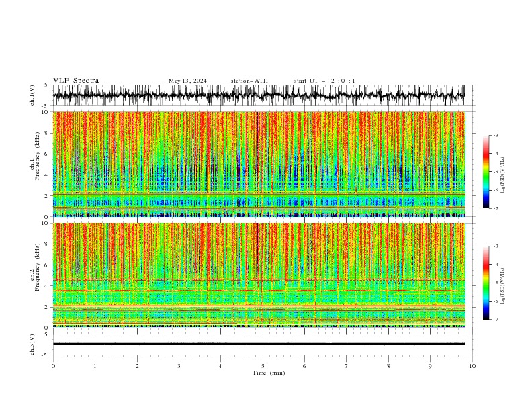Click the red 3.5 kHz line in the ch.2 spectrogram
The height and width of the screenshot is (411, 532).
coord(259,291)
